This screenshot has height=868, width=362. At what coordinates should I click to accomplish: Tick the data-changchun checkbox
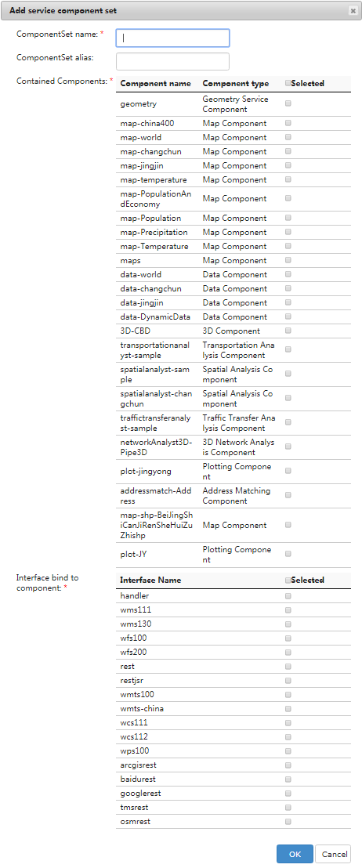pos(288,288)
